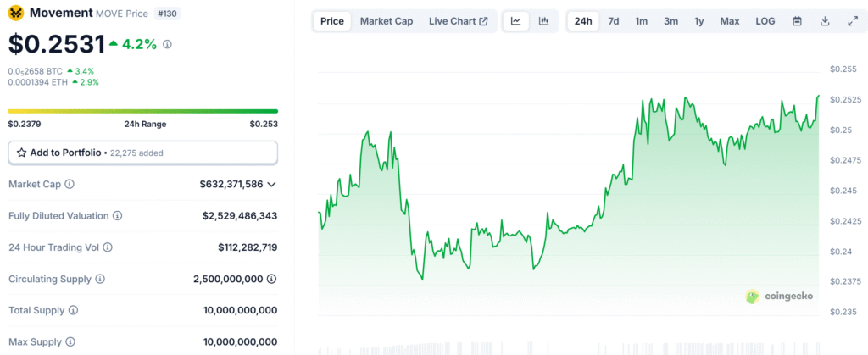Open the calendar date picker icon
The height and width of the screenshot is (355, 868).
(797, 21)
